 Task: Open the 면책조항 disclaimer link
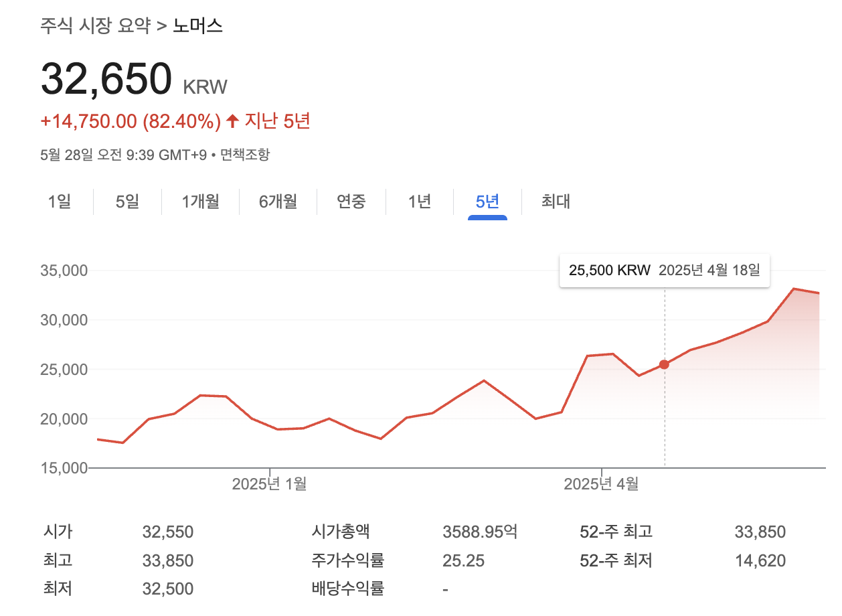point(245,155)
